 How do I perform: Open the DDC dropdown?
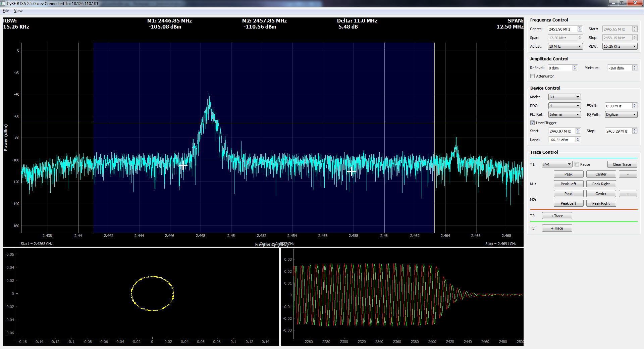[x=564, y=105]
